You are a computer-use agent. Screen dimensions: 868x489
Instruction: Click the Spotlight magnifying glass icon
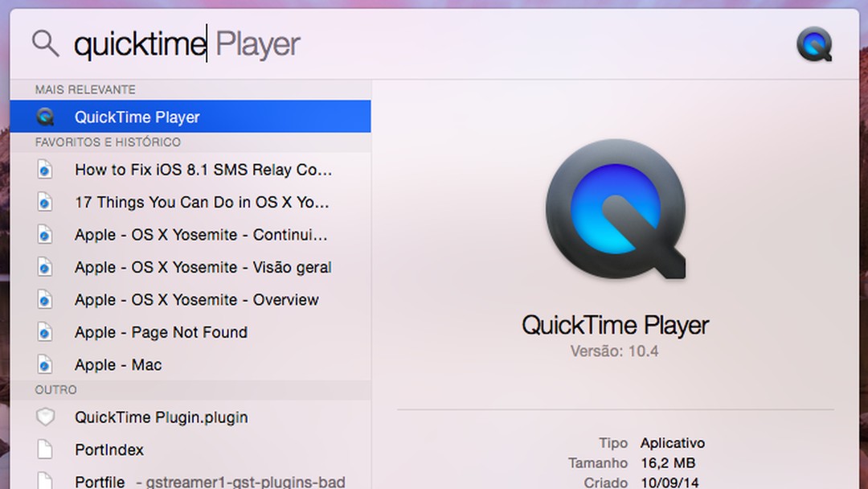point(45,43)
